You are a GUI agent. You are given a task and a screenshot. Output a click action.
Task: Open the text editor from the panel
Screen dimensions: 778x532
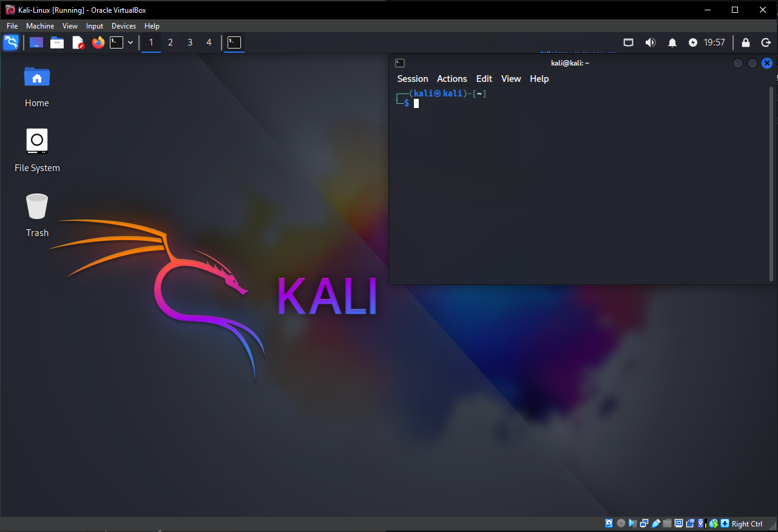[78, 42]
